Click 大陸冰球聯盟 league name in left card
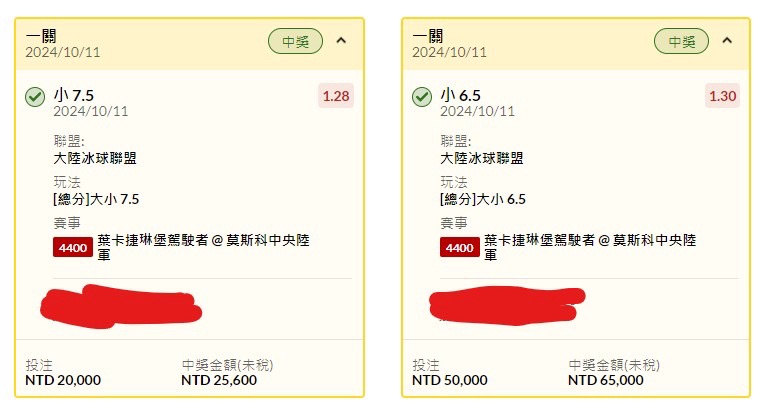Viewport: 771px width, 409px height. 95,157
